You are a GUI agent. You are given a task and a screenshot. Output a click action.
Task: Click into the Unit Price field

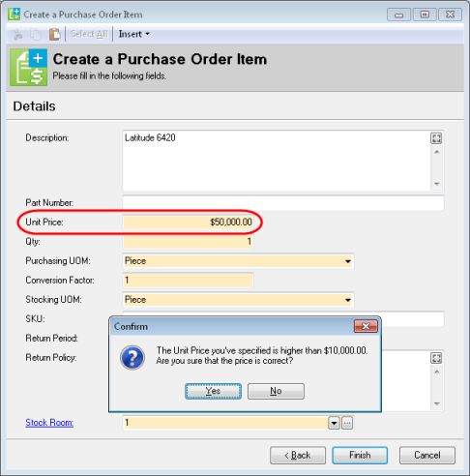coord(189,223)
